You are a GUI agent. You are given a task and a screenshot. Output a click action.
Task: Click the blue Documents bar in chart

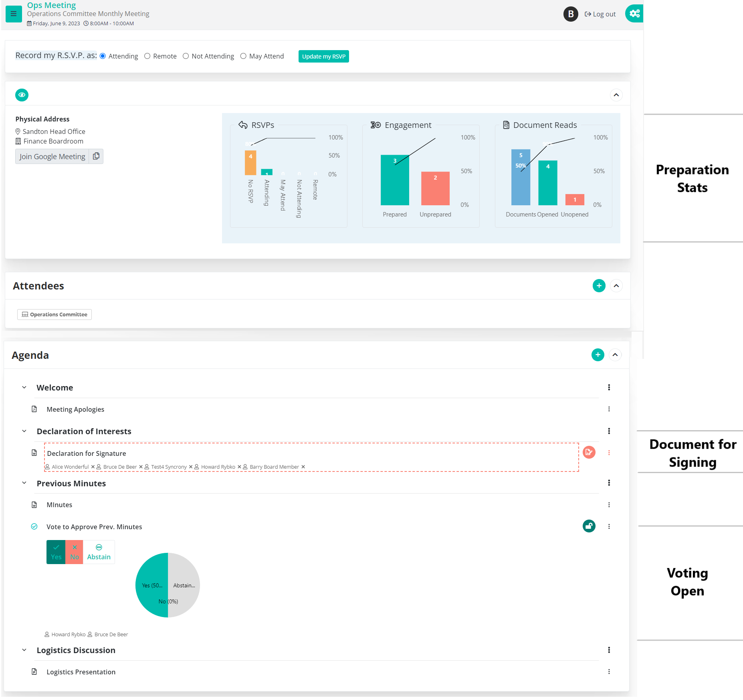click(x=521, y=177)
